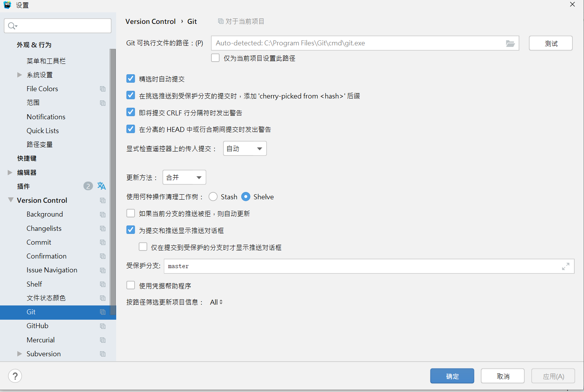This screenshot has height=392, width=584.
Task: Click the project-level icon beside Confirmation
Action: 103,256
